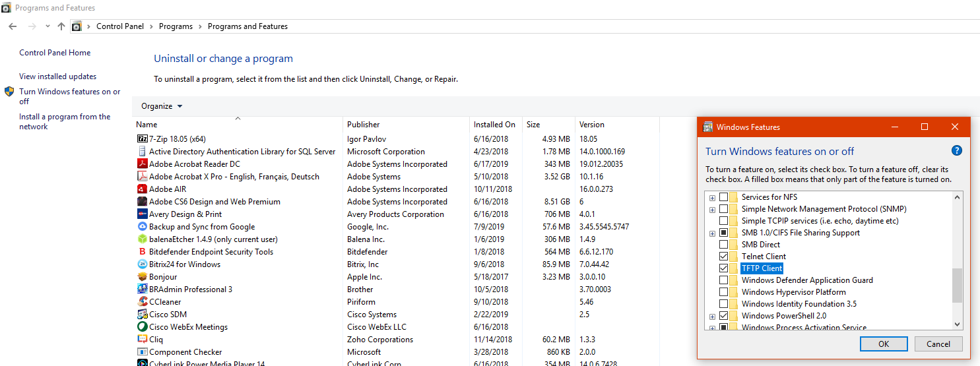Uncheck the TFTP Client checkbox
Image resolution: width=980 pixels, height=366 pixels.
pos(724,268)
